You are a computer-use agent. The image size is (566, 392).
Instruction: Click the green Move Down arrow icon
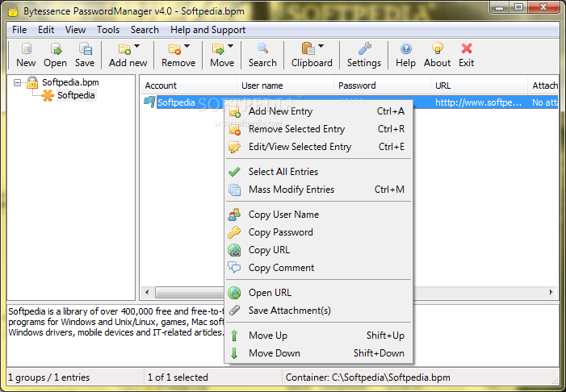[x=234, y=353]
